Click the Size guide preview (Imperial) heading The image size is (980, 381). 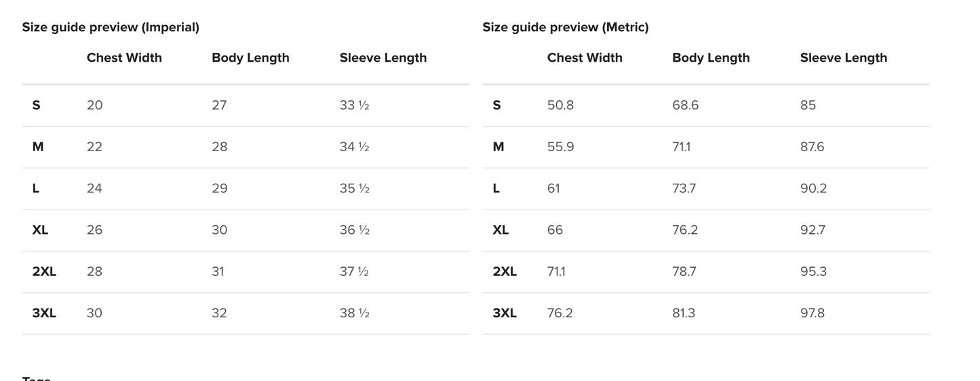click(x=111, y=27)
